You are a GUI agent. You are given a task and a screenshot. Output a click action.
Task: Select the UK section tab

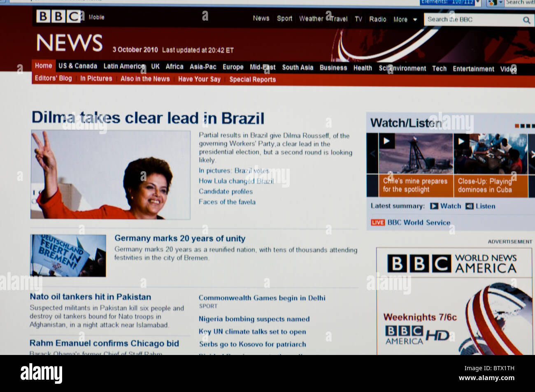(155, 66)
